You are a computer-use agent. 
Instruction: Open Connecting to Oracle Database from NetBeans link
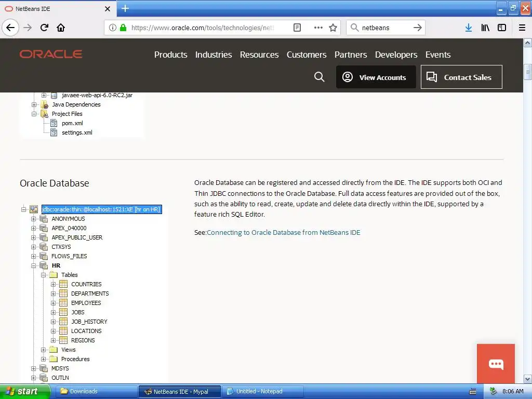click(283, 232)
